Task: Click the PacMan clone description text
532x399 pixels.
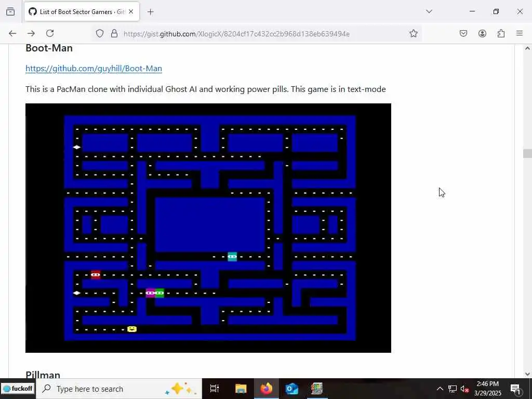Action: (x=206, y=89)
